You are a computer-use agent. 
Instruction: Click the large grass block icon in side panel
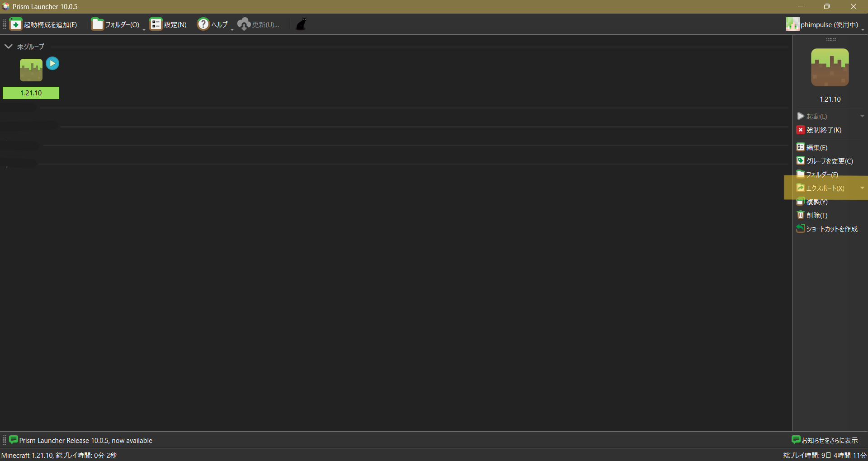coord(830,68)
